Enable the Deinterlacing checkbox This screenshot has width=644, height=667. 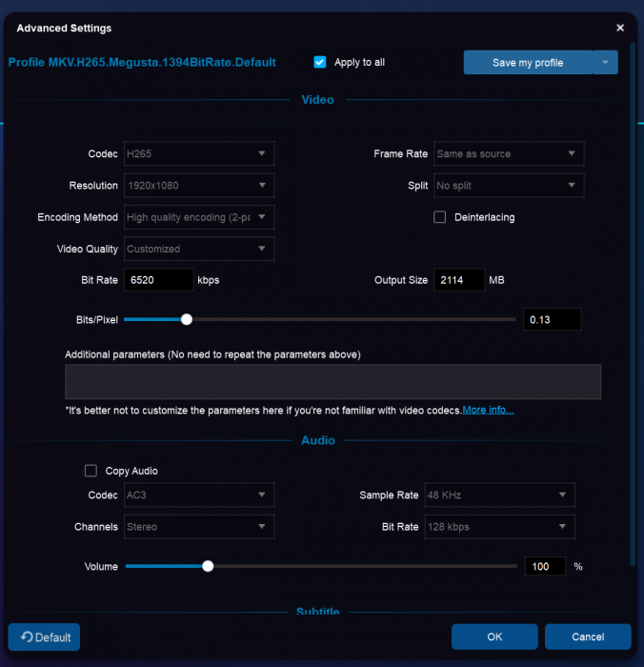click(439, 217)
